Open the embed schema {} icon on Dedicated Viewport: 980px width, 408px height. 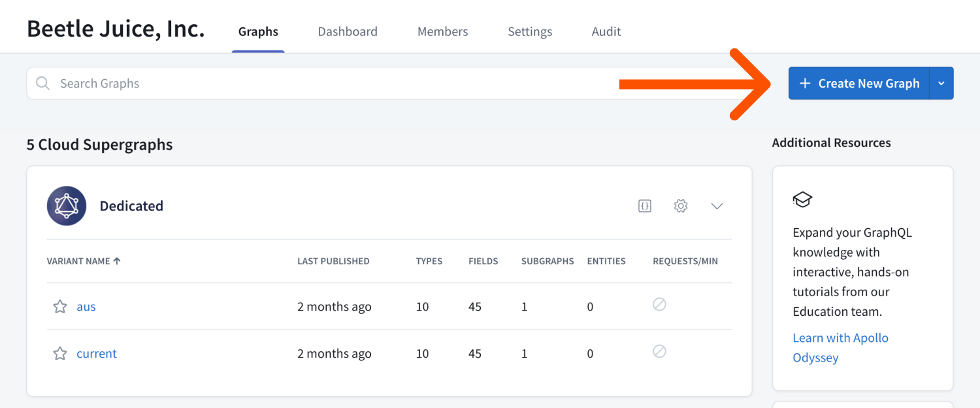645,205
